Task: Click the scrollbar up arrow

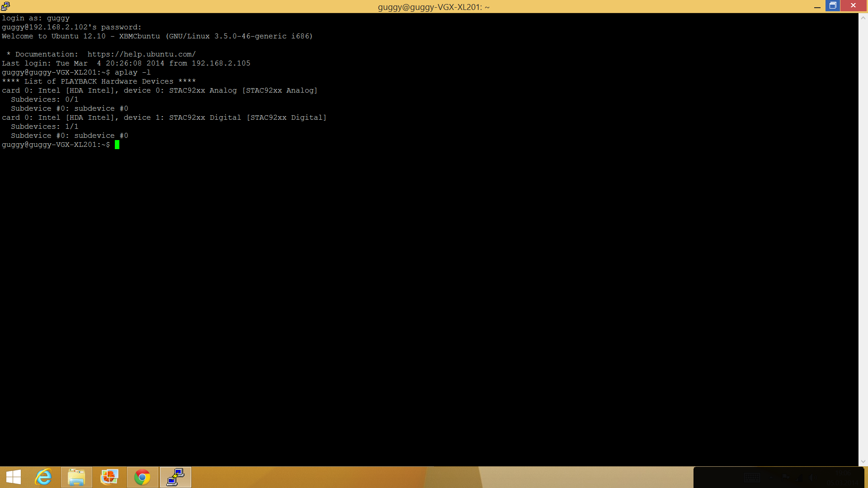Action: pos(863,18)
